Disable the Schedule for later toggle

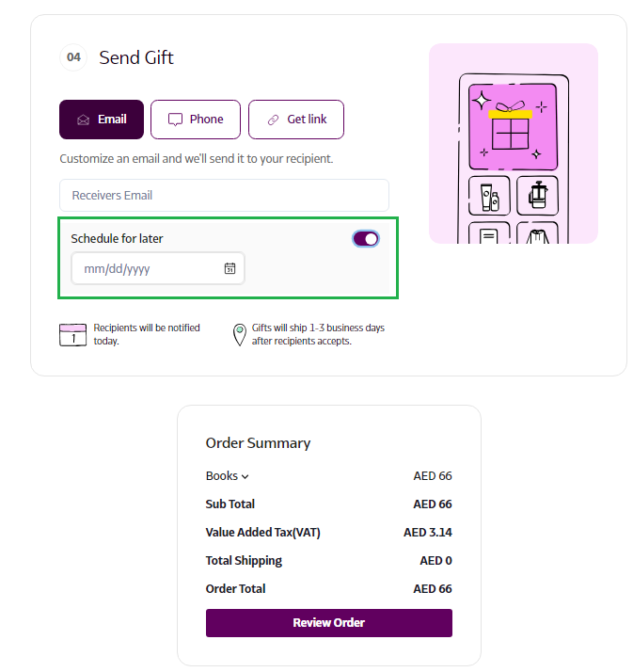pyautogui.click(x=366, y=239)
